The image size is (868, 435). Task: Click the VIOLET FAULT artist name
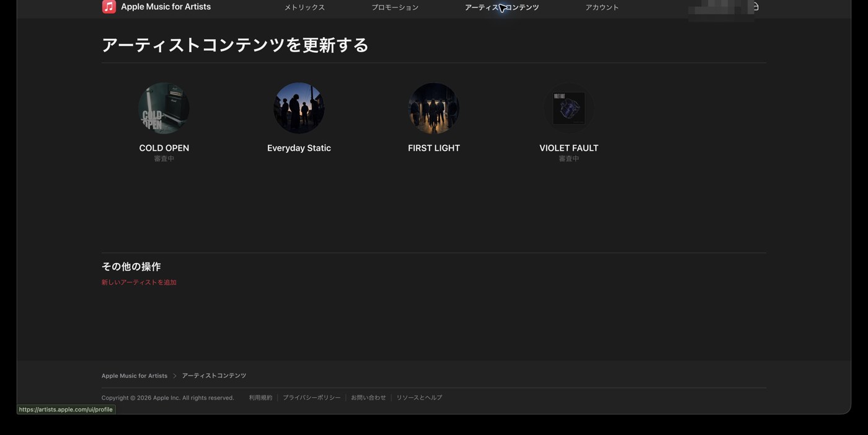(569, 148)
